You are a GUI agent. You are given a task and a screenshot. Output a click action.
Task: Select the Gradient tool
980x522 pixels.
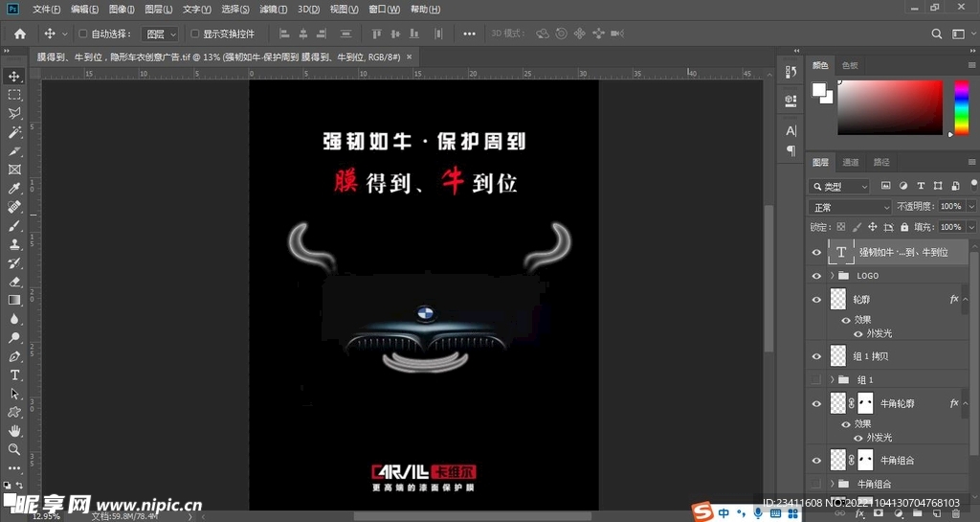[x=13, y=300]
